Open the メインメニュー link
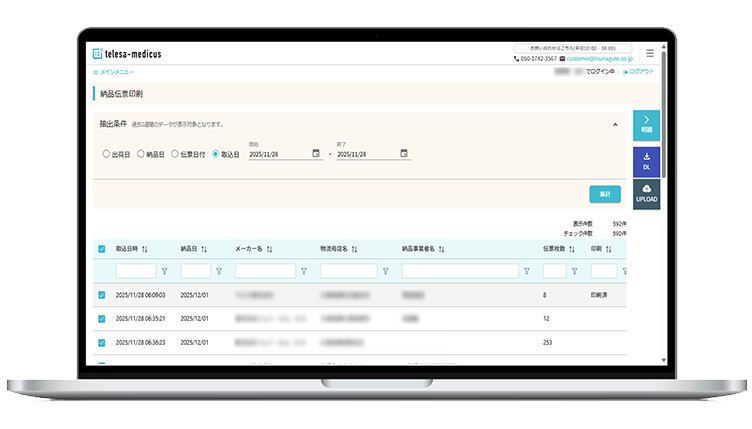752x429 pixels. 113,72
